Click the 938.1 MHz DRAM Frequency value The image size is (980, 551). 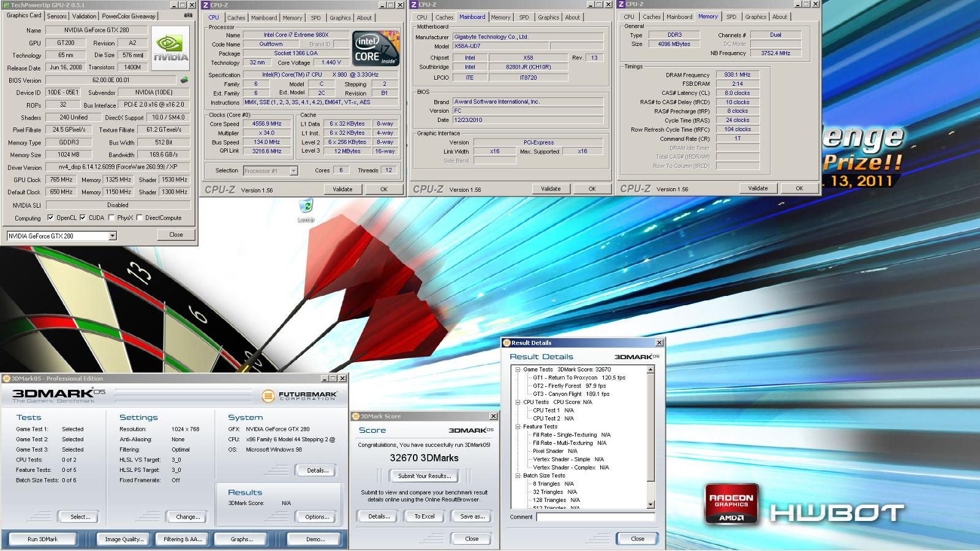point(737,75)
